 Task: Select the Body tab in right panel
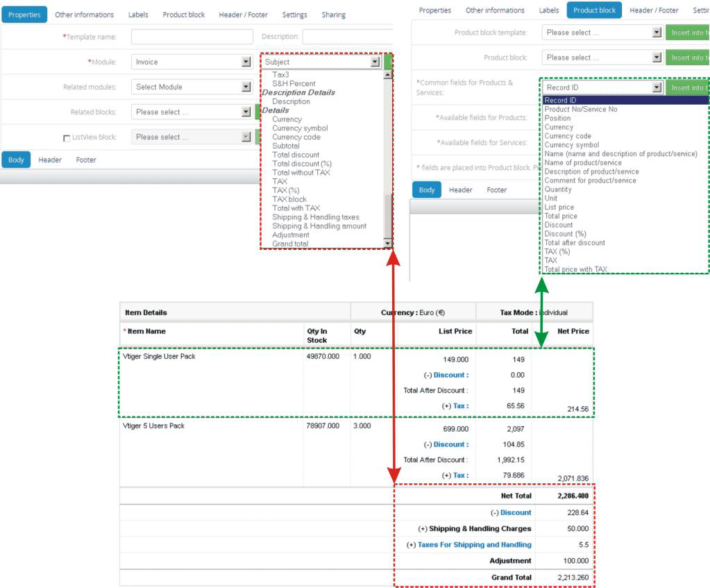click(427, 190)
